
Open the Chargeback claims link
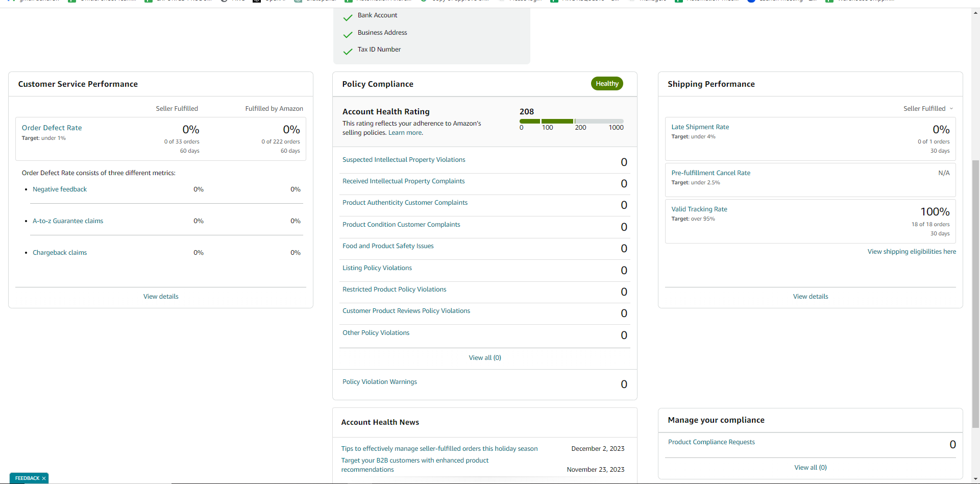pyautogui.click(x=60, y=253)
